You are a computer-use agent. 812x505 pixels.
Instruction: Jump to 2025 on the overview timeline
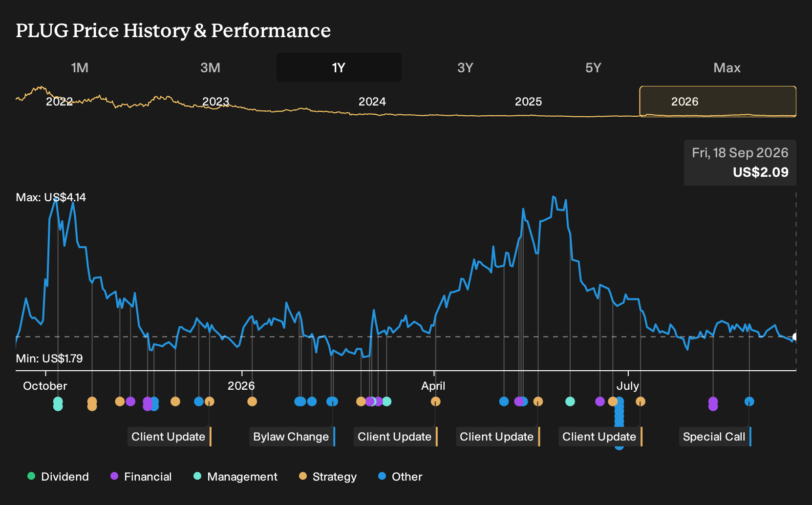tap(528, 102)
